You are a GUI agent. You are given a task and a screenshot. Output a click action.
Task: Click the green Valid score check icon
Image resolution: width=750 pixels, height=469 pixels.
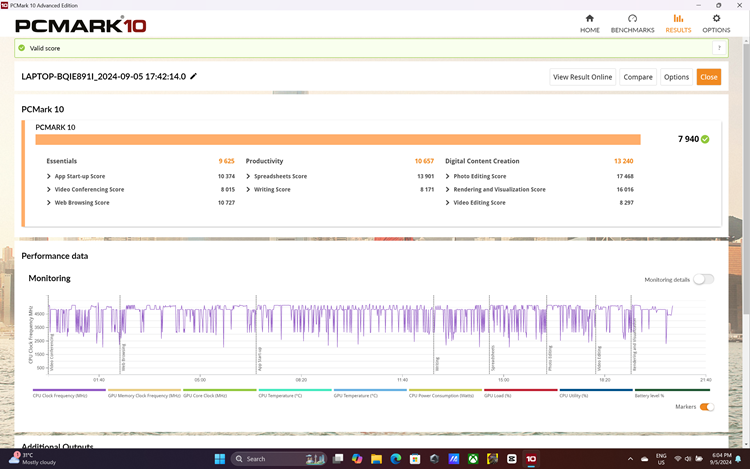coord(22,48)
